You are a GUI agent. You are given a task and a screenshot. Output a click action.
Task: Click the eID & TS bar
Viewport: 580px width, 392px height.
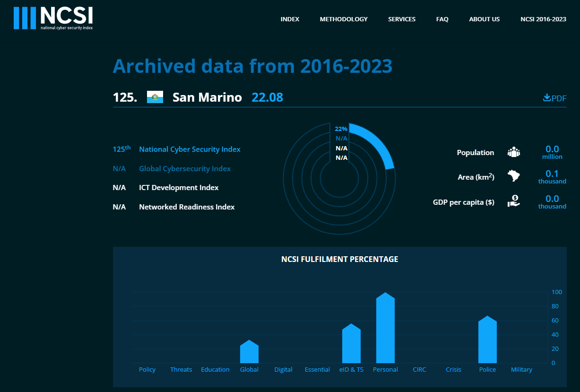(351, 343)
